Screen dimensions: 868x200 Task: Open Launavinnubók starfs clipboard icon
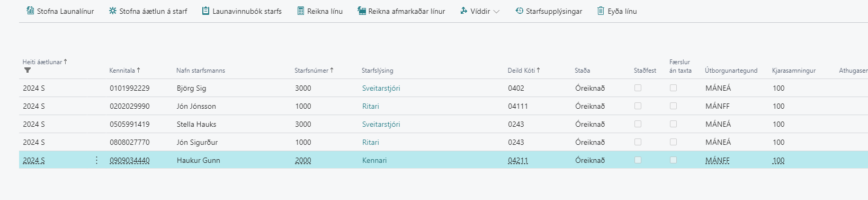205,11
